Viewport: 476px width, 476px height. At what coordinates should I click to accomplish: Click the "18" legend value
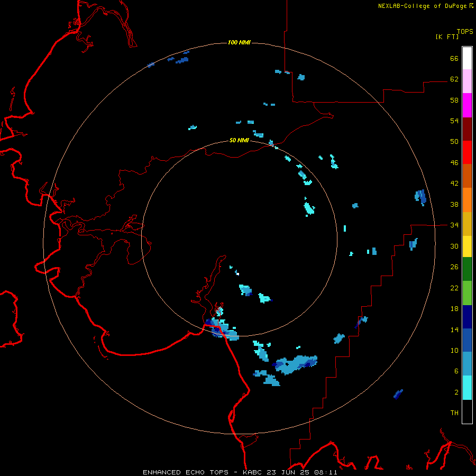tap(454, 309)
